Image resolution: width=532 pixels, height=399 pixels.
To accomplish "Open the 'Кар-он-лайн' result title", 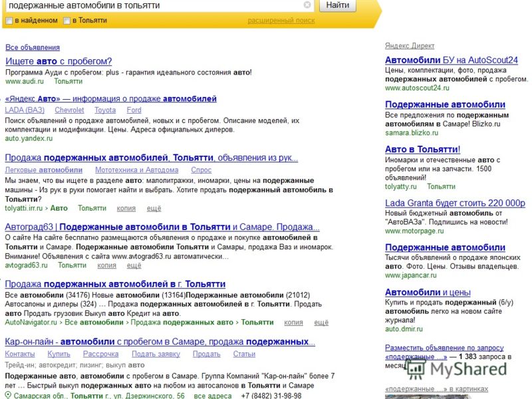I will (160, 342).
